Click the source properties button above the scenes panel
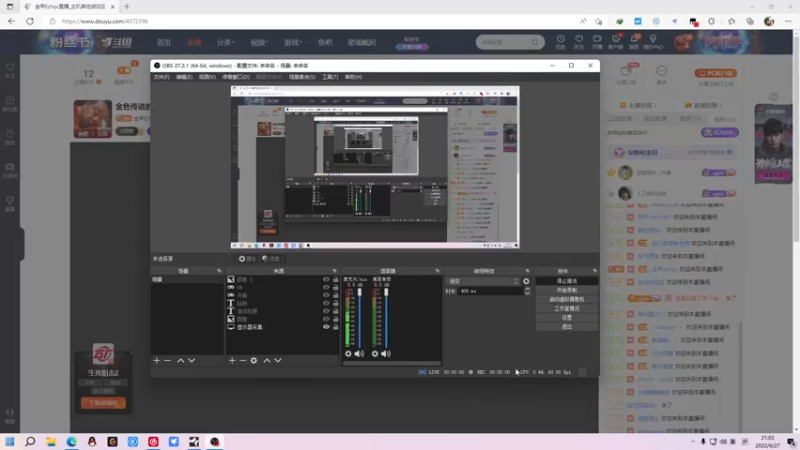 click(246, 259)
